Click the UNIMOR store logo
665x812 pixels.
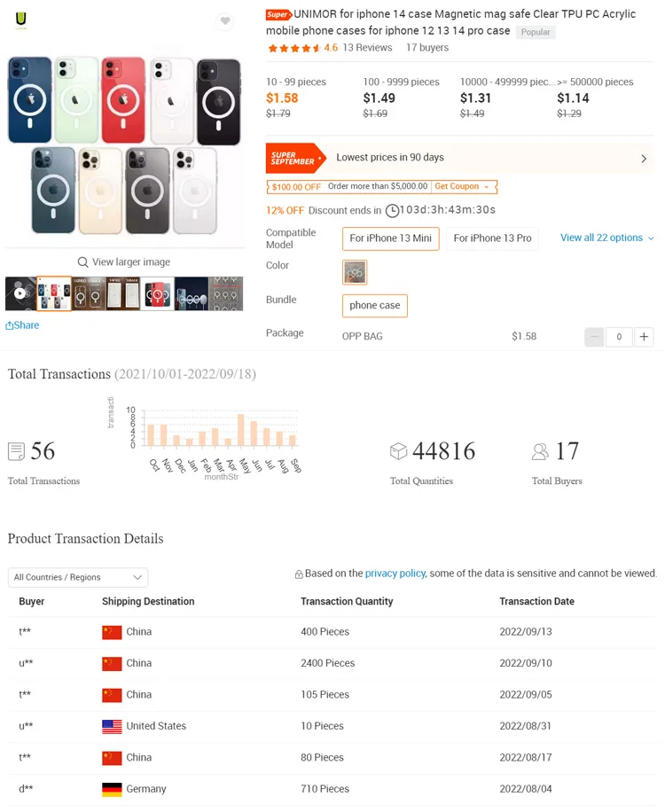pos(20,20)
